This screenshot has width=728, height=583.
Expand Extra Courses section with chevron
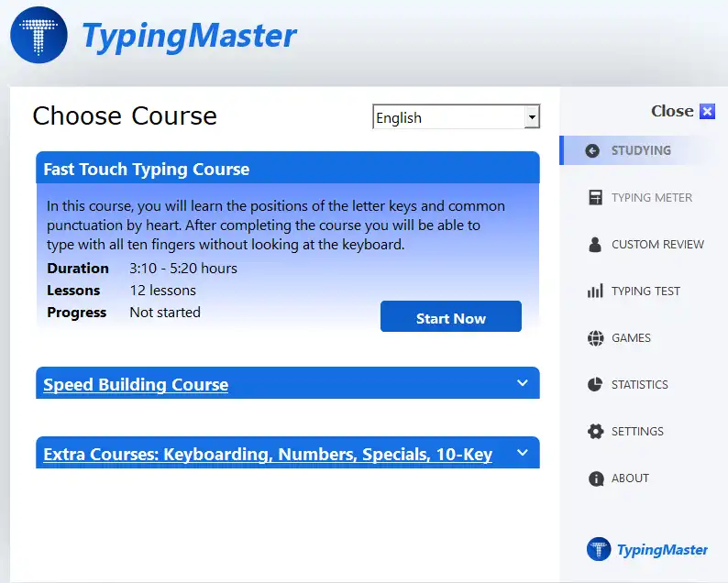pos(523,453)
